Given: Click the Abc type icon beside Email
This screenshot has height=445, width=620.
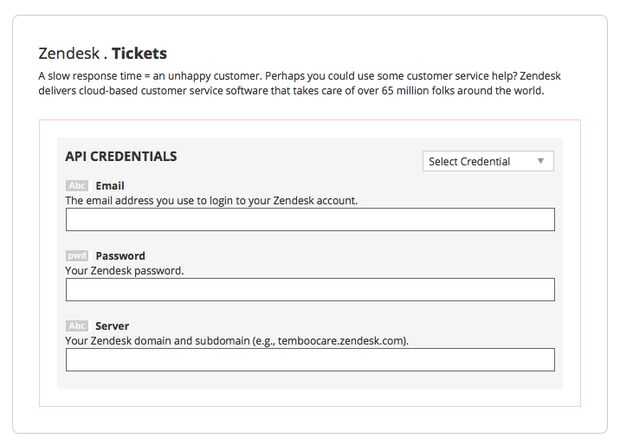Looking at the screenshot, I should click(77, 186).
